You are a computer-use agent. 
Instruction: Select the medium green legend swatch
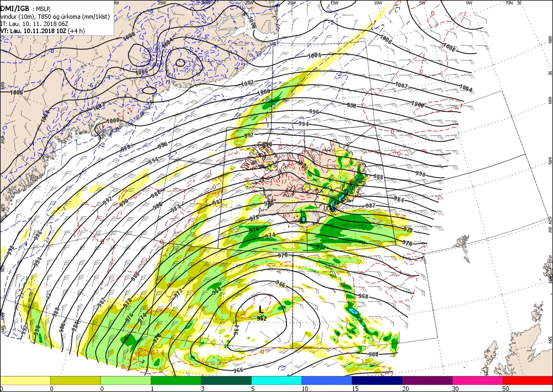tap(176, 380)
